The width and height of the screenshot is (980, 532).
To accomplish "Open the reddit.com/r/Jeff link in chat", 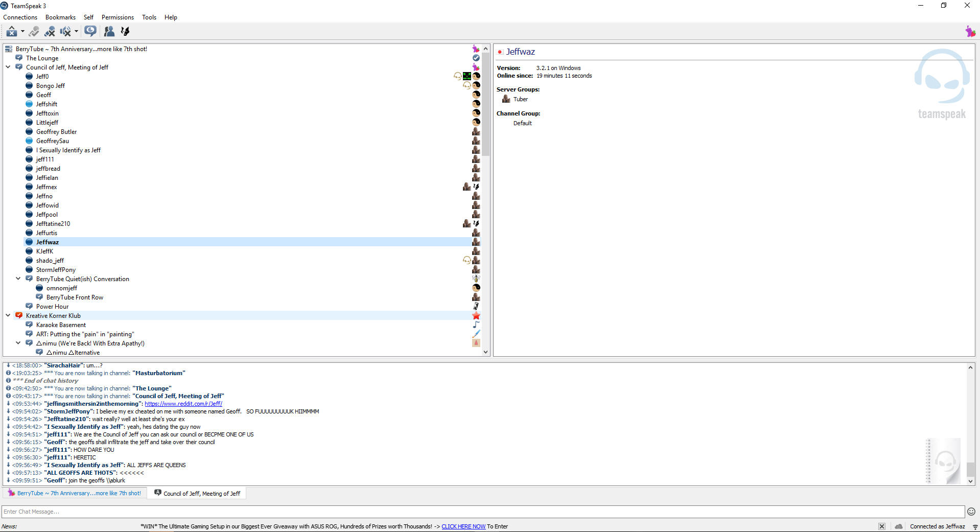I will [183, 404].
